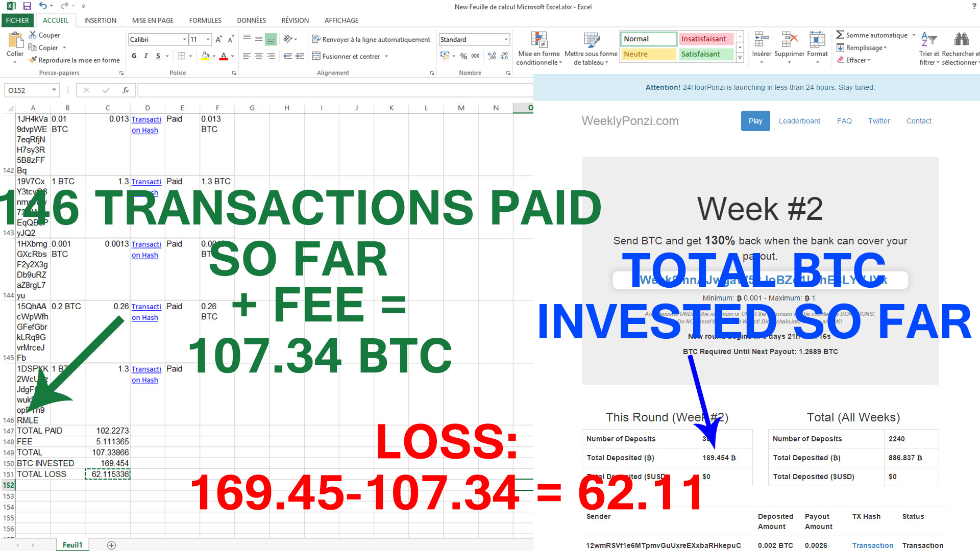Open Somme automatique dropdown arrow

pos(914,35)
